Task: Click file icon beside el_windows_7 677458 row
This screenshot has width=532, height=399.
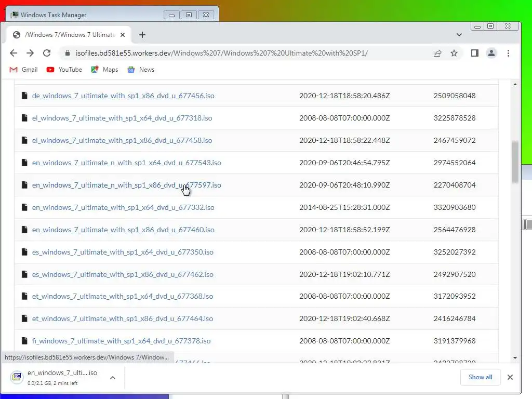Action: [24, 140]
